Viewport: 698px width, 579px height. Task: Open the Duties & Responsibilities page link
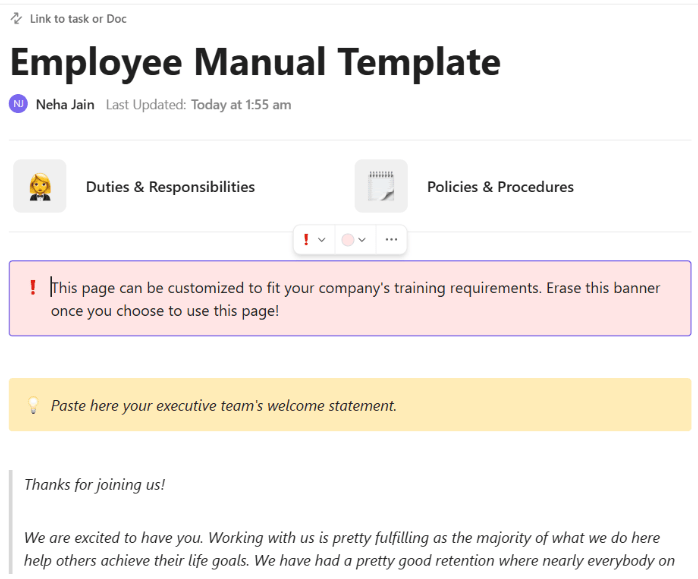[x=170, y=187]
